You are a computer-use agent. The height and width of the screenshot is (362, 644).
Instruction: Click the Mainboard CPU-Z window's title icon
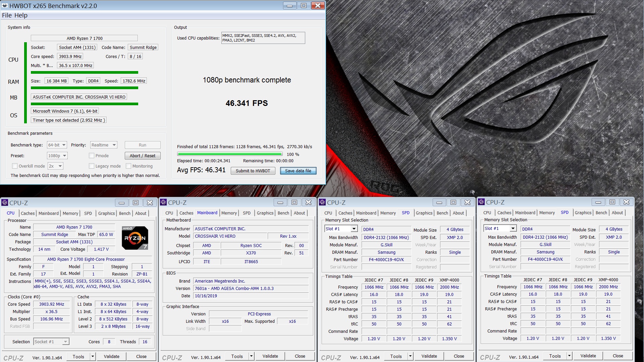point(163,202)
